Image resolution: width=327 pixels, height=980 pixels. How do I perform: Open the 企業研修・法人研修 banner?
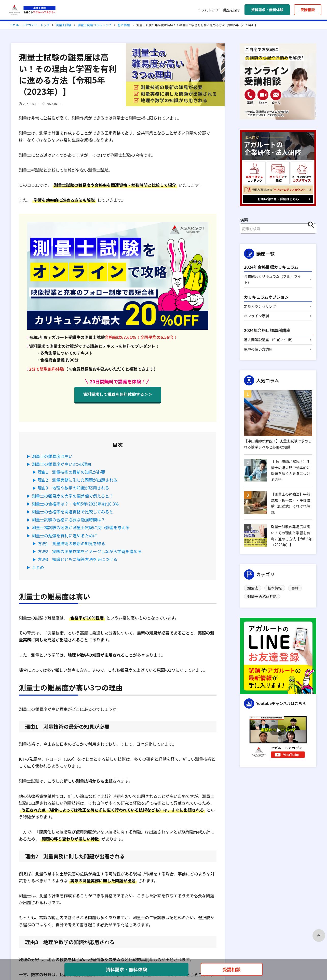pyautogui.click(x=278, y=168)
